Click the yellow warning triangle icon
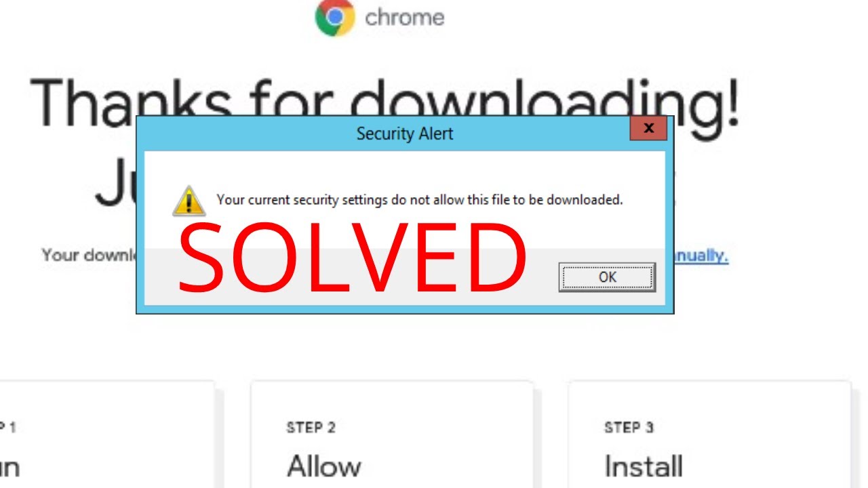This screenshot has height=488, width=868. point(189,201)
